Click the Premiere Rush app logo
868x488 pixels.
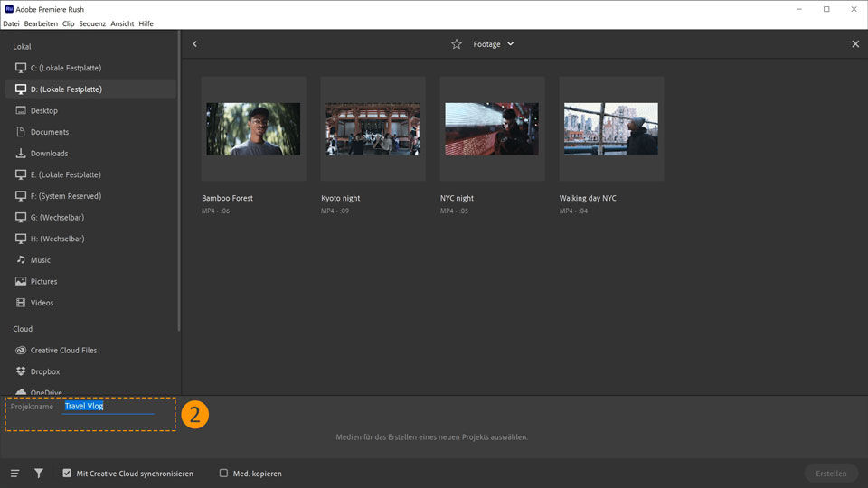click(x=9, y=9)
